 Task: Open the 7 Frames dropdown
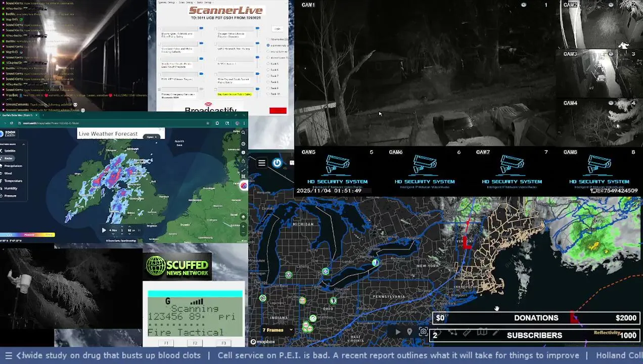[277, 330]
